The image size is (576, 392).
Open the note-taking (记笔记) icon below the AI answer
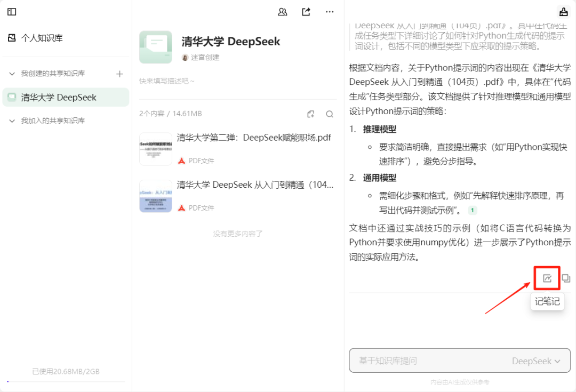tap(546, 277)
